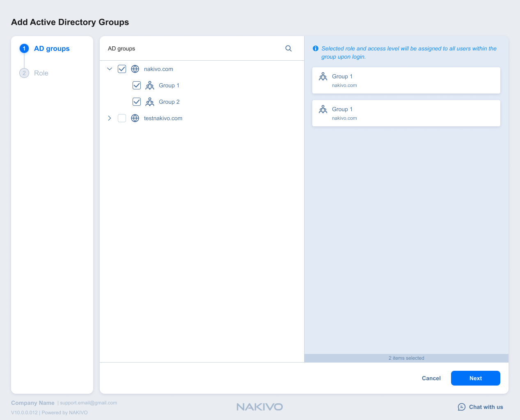Select the Role wizard step
The height and width of the screenshot is (420, 520).
pos(41,73)
